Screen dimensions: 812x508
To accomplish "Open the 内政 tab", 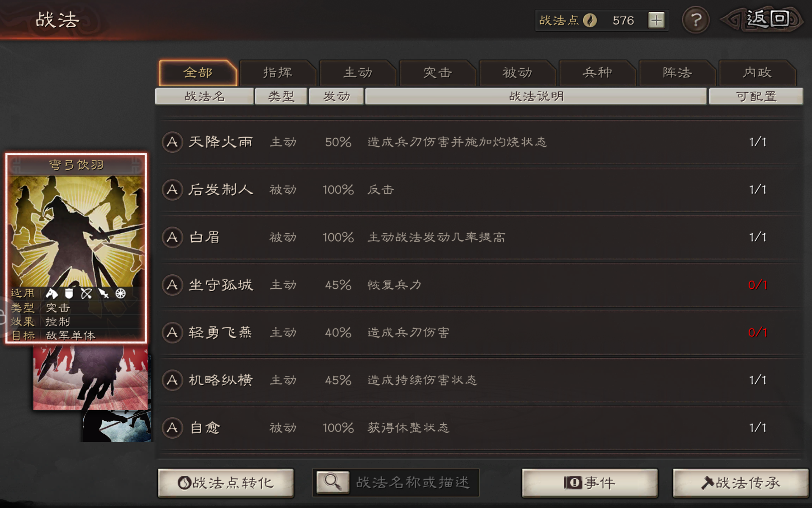I will point(757,73).
